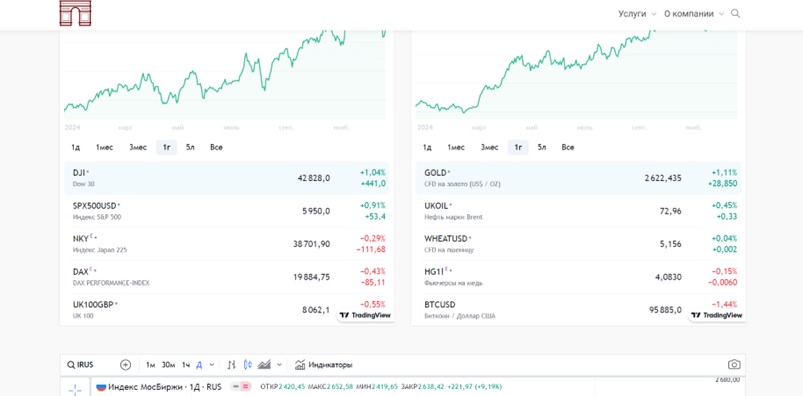Click the search magnifier icon in header

pos(735,14)
